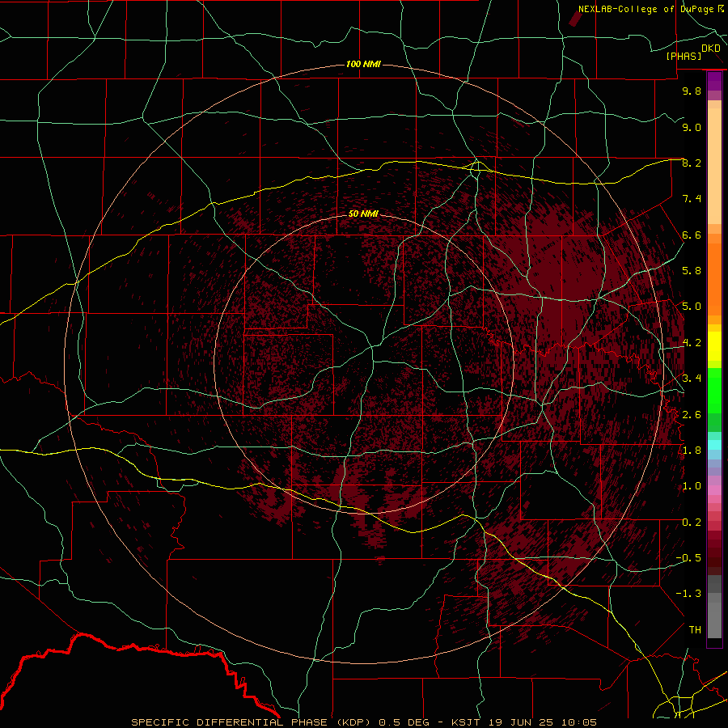
Task: Click the 8.2 value on color scale
Action: [x=692, y=163]
